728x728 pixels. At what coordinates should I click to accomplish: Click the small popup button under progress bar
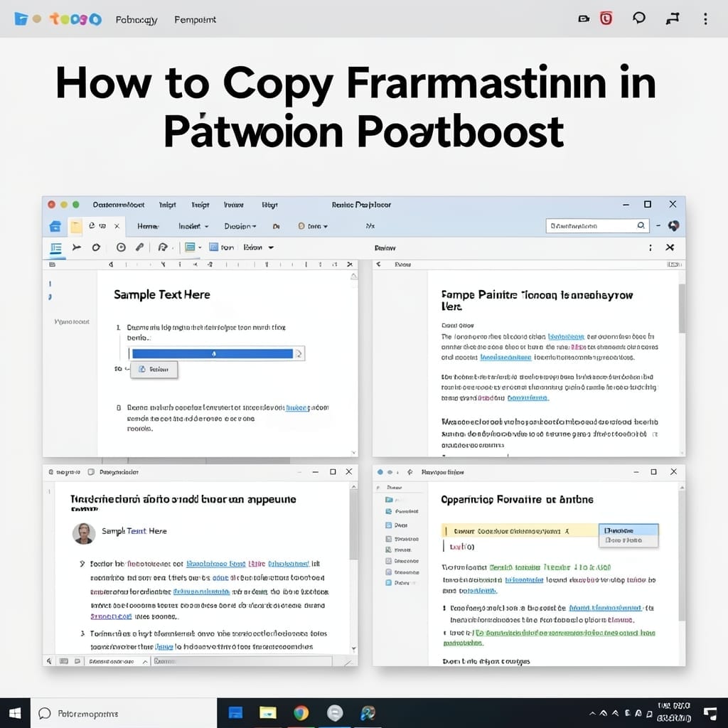coord(154,370)
